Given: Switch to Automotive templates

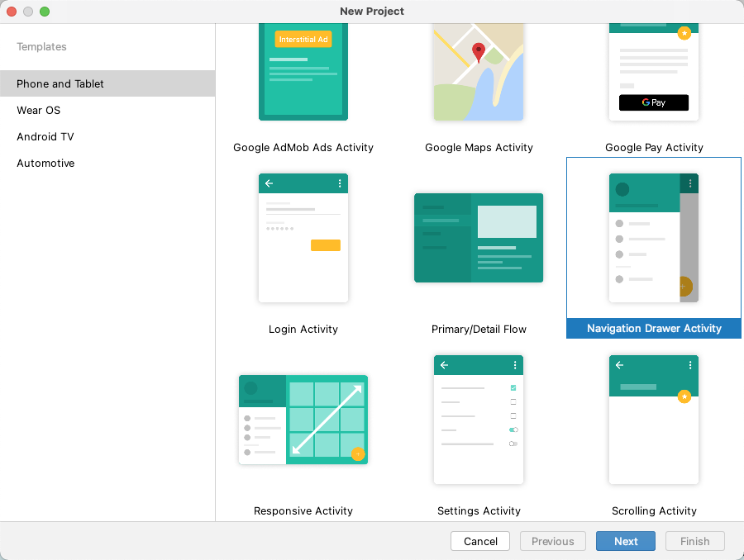Looking at the screenshot, I should [x=107, y=163].
